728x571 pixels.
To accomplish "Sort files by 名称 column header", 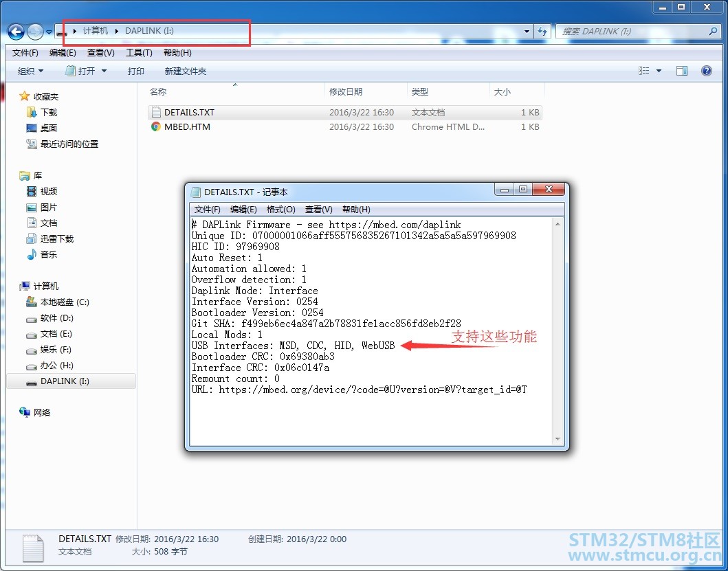I will (x=234, y=91).
